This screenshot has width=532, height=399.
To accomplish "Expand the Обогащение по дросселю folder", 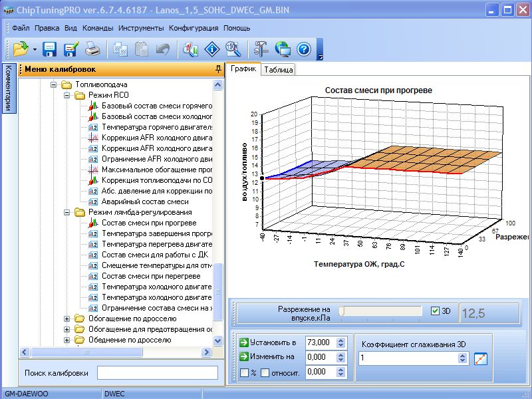I will coord(67,319).
